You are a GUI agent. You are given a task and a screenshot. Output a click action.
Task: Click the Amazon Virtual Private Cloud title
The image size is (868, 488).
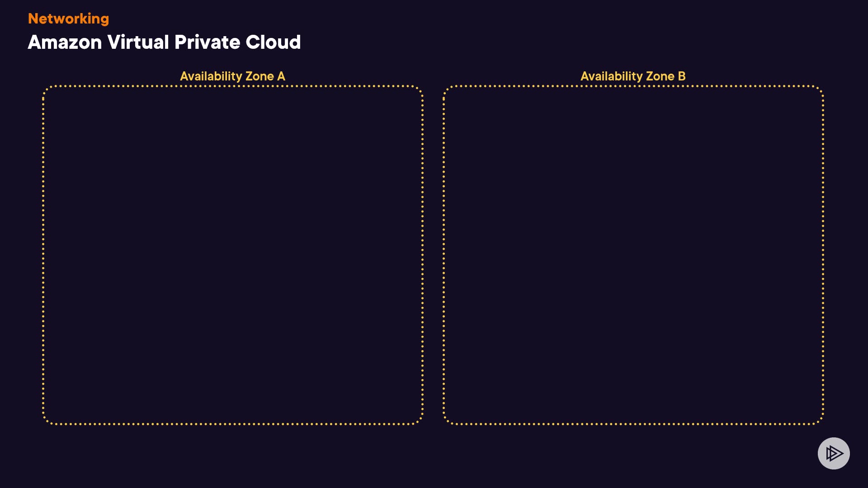[164, 42]
